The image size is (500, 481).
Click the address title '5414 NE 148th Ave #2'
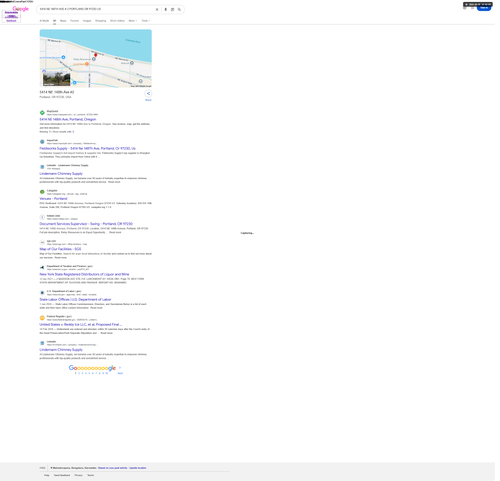(57, 92)
